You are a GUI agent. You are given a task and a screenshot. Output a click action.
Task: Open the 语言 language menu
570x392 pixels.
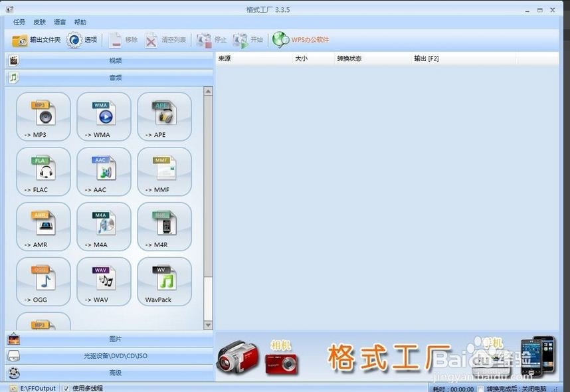coord(59,21)
